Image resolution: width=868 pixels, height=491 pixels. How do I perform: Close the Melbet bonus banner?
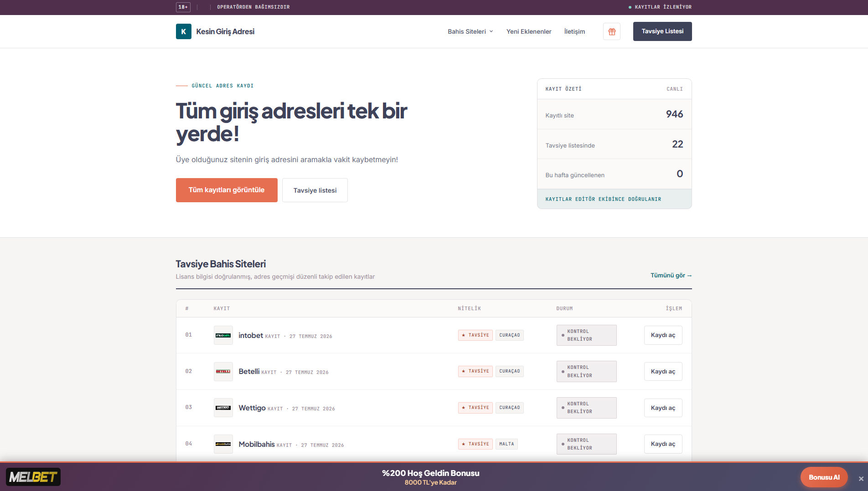[x=861, y=478]
